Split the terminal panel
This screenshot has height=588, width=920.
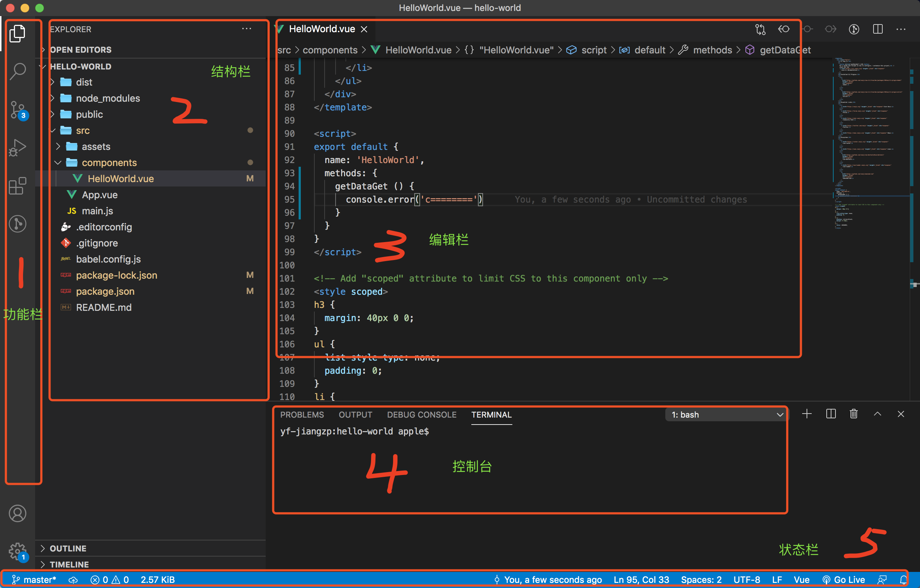pos(831,414)
